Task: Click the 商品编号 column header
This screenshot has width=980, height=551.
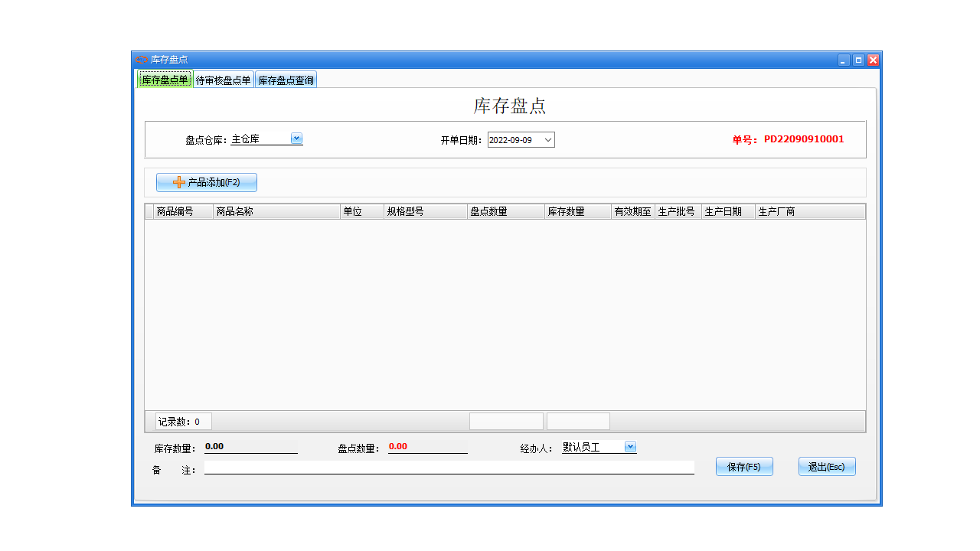Action: [x=183, y=210]
